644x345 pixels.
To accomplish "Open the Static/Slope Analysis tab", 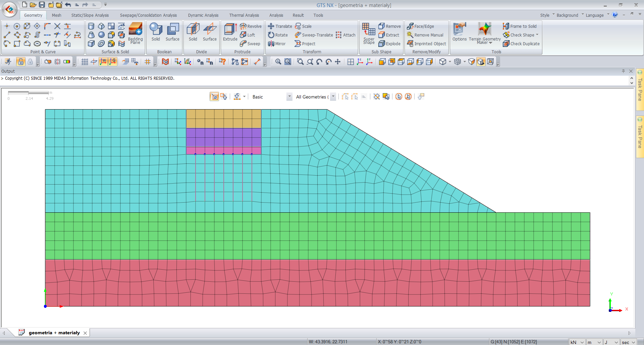I will [90, 15].
